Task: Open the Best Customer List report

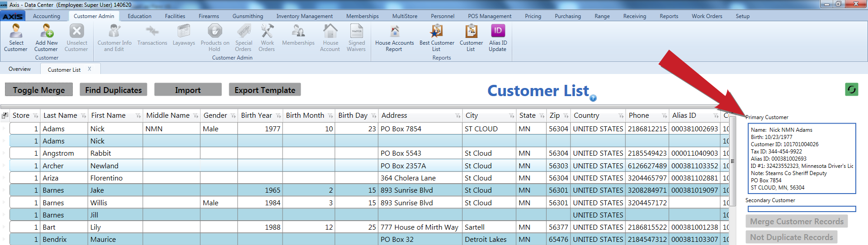Action: [437, 37]
